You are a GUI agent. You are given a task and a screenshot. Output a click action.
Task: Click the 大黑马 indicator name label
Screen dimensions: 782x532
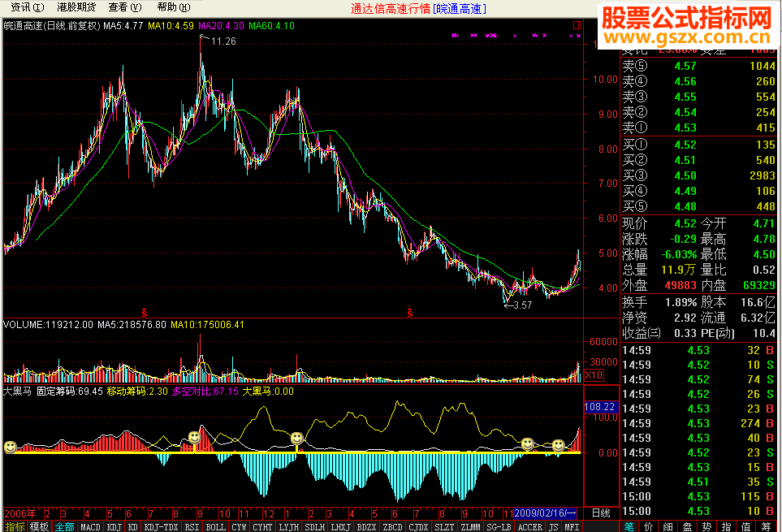[17, 391]
